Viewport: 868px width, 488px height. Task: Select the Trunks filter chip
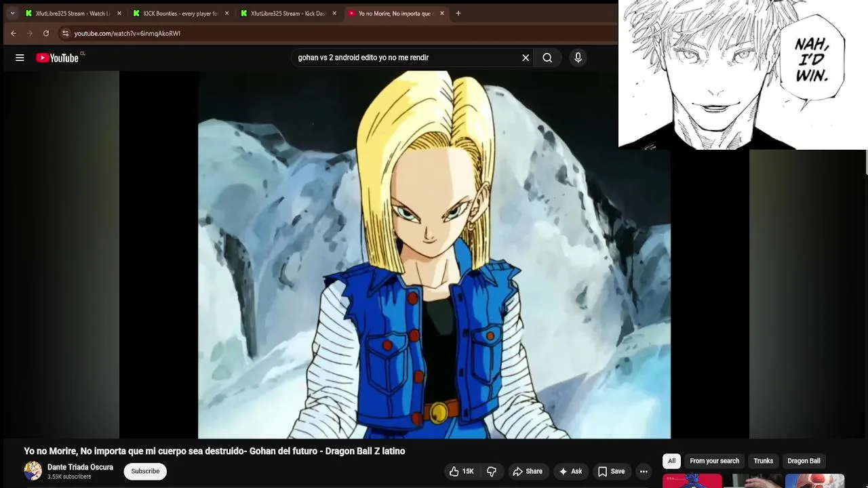(763, 461)
